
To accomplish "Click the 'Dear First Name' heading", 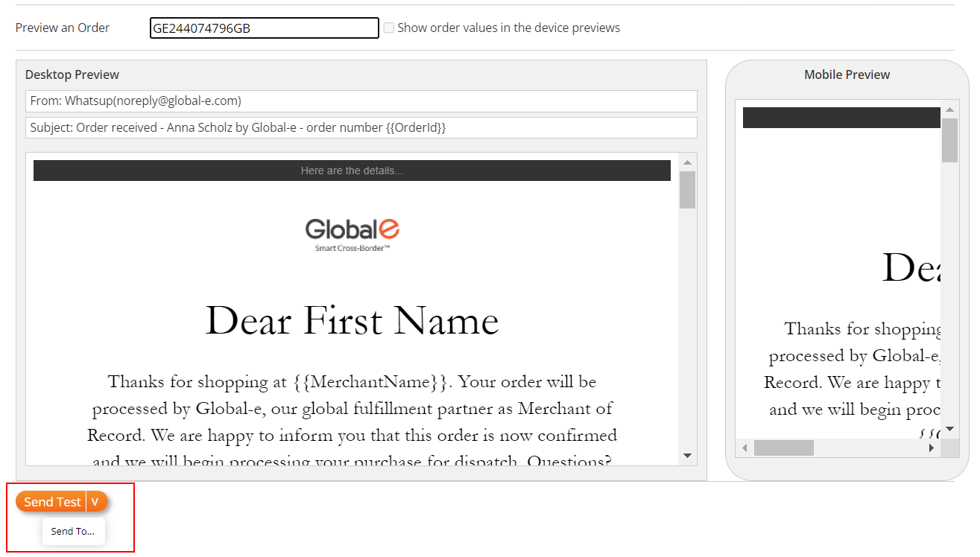I will (x=352, y=321).
